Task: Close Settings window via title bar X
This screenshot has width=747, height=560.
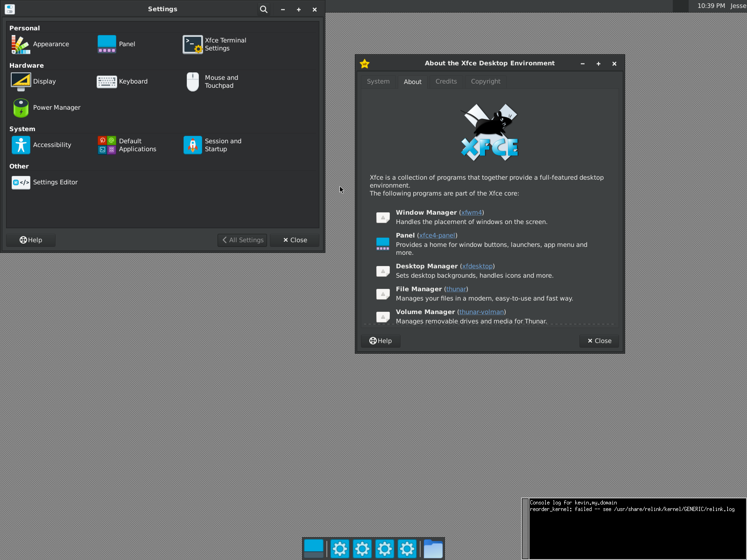Action: pos(315,9)
